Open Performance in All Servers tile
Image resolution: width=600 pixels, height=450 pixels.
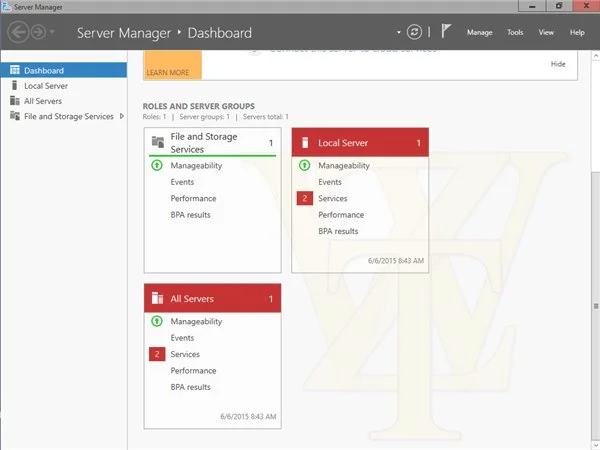tap(193, 371)
